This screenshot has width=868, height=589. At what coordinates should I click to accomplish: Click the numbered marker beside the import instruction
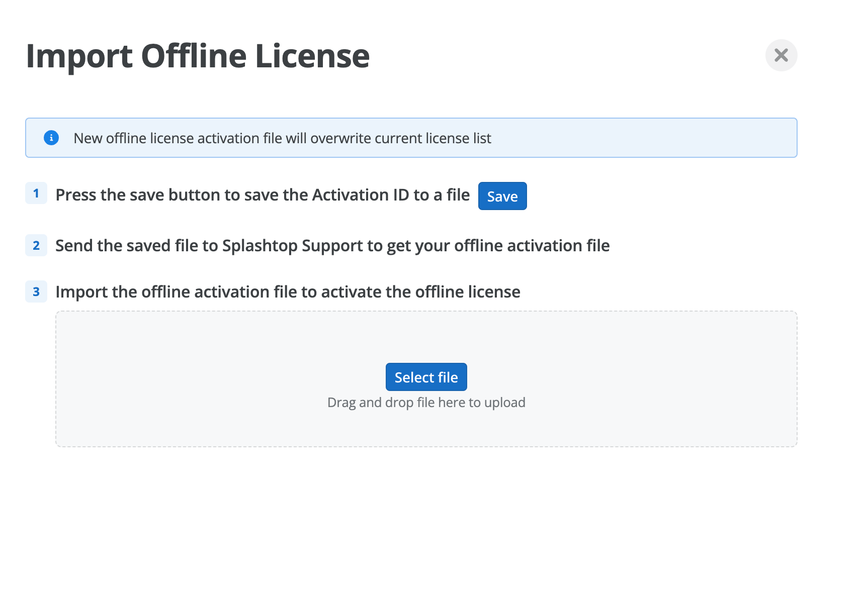click(x=36, y=291)
